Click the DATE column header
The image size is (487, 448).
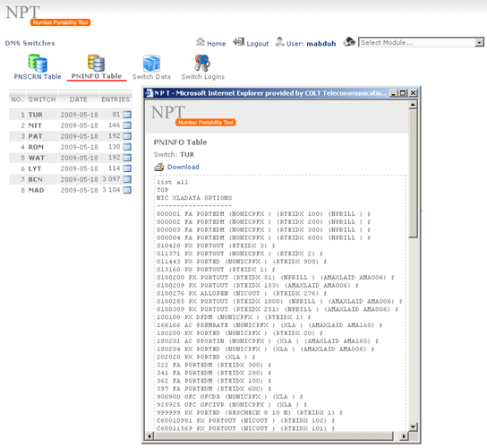[78, 99]
